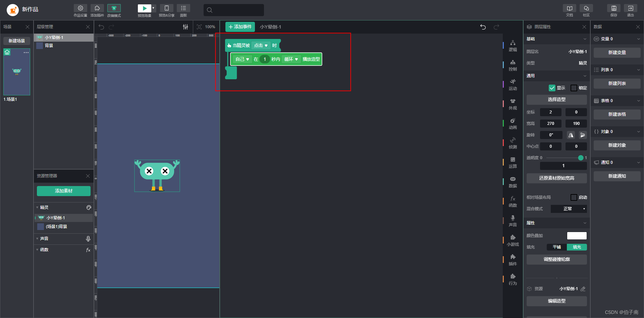Open 点击 event type dropdown in block
This screenshot has width=644, height=318.
click(261, 46)
